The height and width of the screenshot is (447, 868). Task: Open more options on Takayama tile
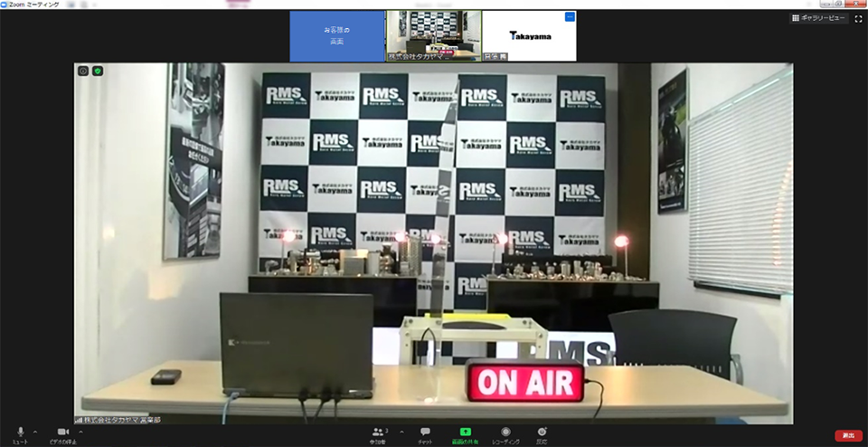pos(570,17)
